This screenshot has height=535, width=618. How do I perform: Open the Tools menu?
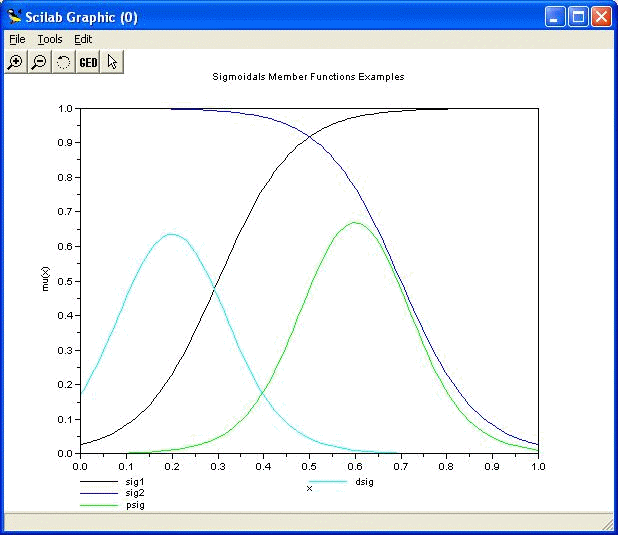point(50,39)
